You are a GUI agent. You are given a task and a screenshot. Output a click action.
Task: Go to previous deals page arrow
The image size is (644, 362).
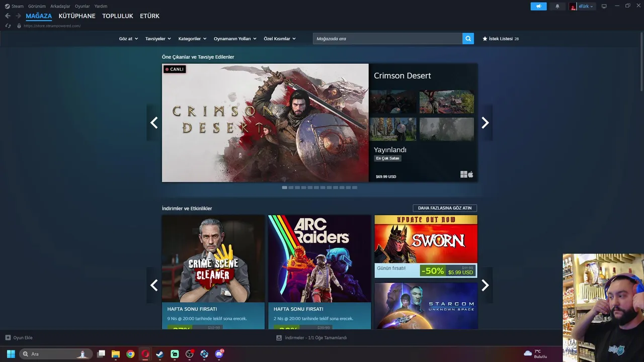[154, 285]
